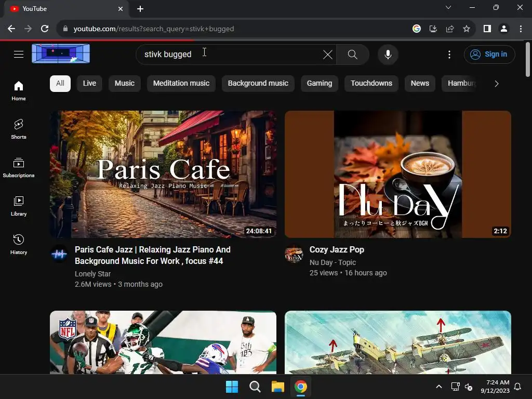Click the muted volume tray icon
This screenshot has width=532, height=399.
click(x=469, y=387)
